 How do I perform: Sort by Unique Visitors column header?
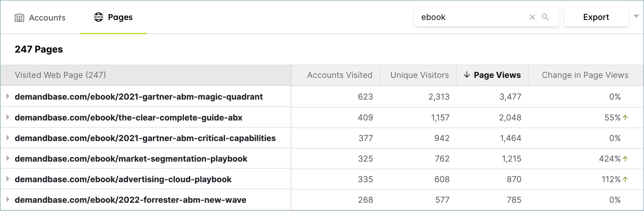[x=419, y=75]
